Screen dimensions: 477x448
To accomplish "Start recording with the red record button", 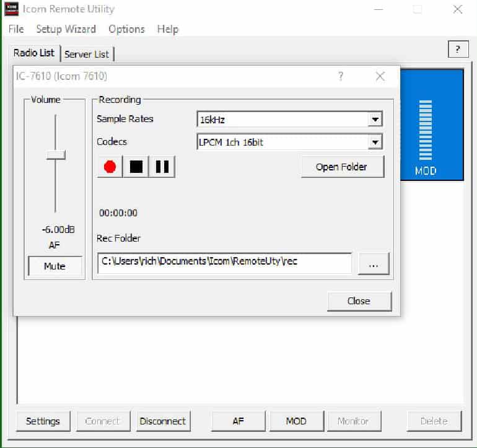I will click(110, 167).
